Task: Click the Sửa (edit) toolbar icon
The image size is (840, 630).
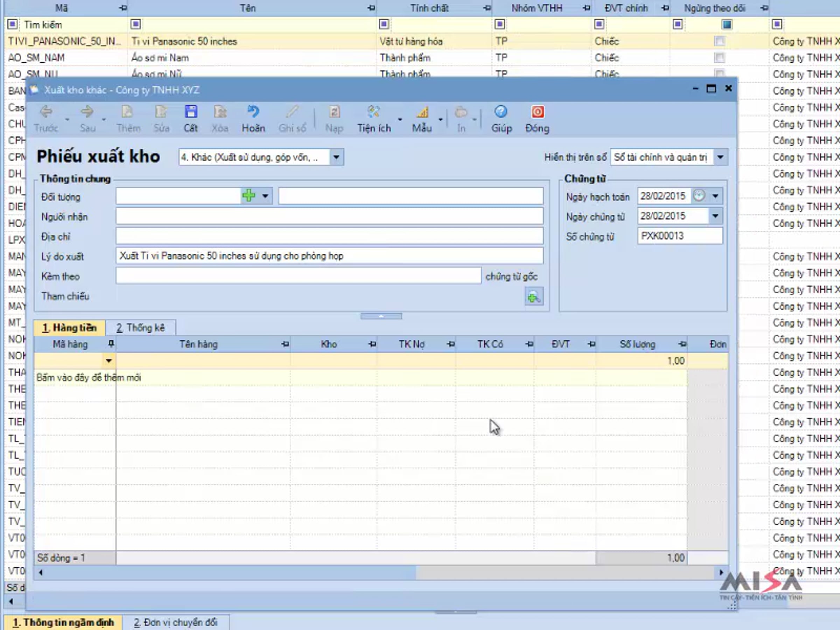Action: click(161, 112)
